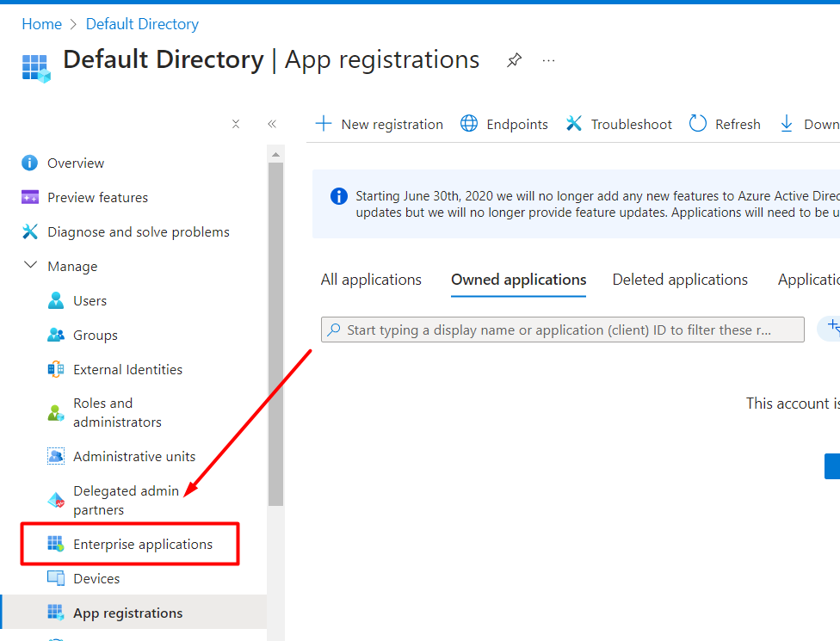The width and height of the screenshot is (840, 641).
Task: Select External Identities in sidebar
Action: 127,369
